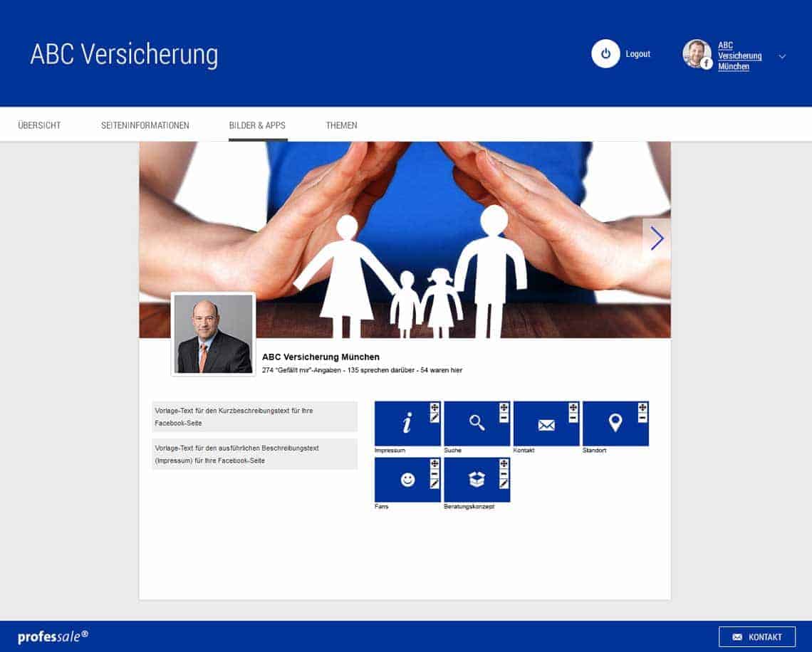Click the move handle on Kontakt tile

click(573, 407)
